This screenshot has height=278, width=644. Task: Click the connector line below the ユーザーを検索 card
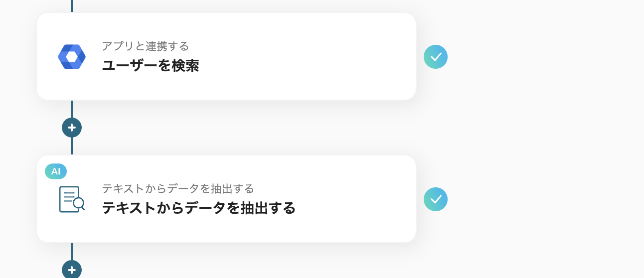pos(72,109)
